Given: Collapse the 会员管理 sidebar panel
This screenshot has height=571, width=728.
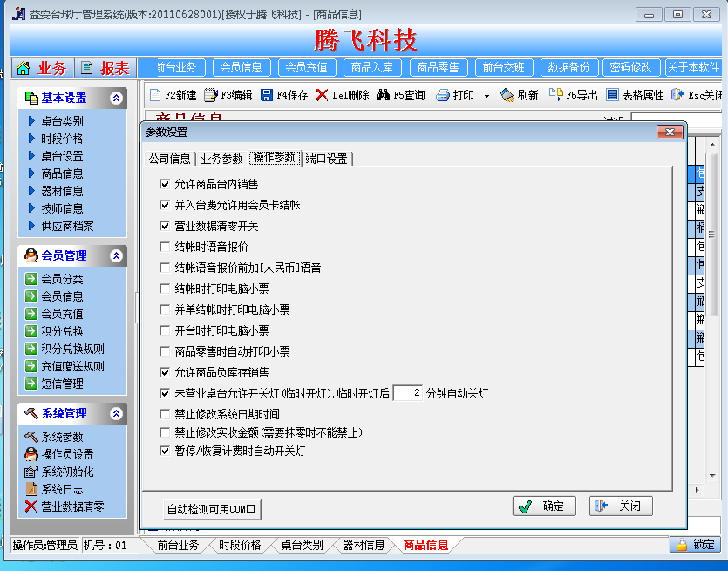Looking at the screenshot, I should (x=116, y=255).
